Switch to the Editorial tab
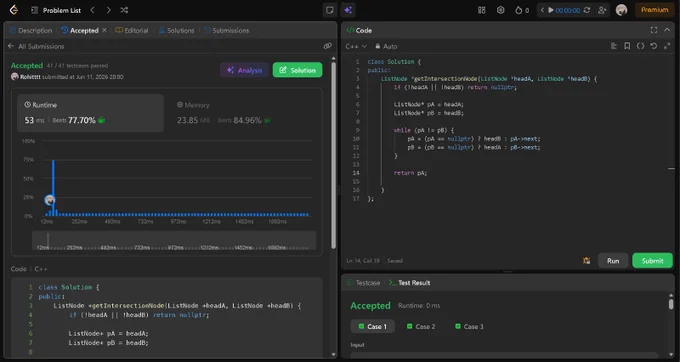Screen dimensions: 680x362 [132, 30]
